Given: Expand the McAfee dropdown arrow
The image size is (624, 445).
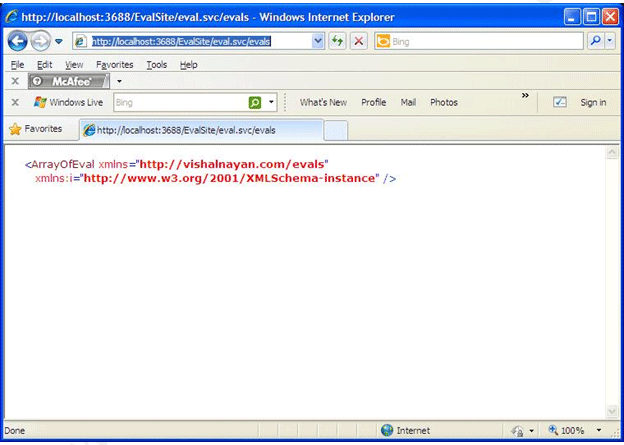Looking at the screenshot, I should (x=119, y=82).
